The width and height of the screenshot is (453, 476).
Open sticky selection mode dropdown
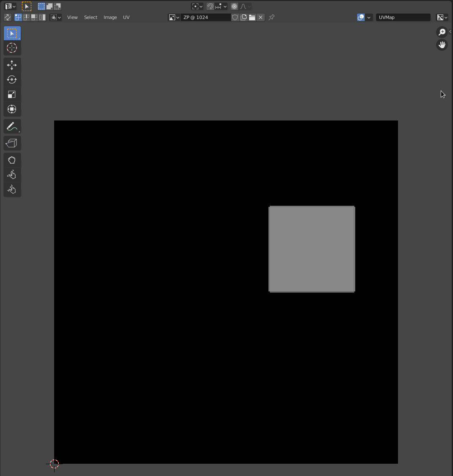(55, 17)
